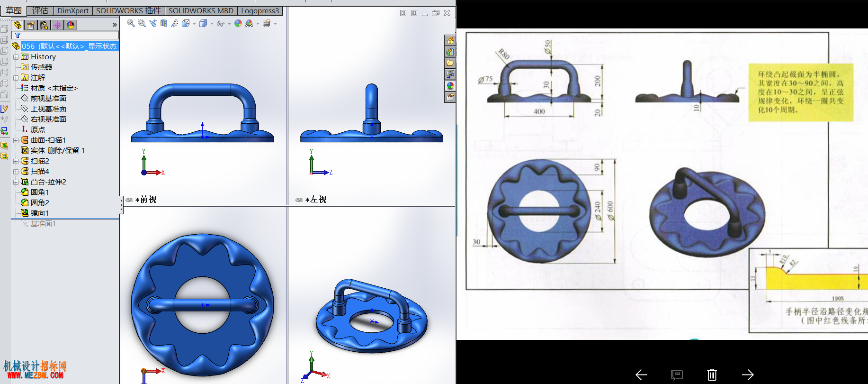Viewport: 868px width, 384px height.
Task: Expand the 曲面-扫描1 feature
Action: click(x=16, y=140)
